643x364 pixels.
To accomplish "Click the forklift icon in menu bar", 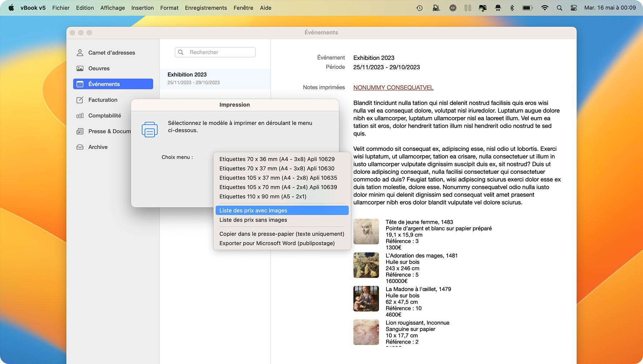I will click(436, 8).
